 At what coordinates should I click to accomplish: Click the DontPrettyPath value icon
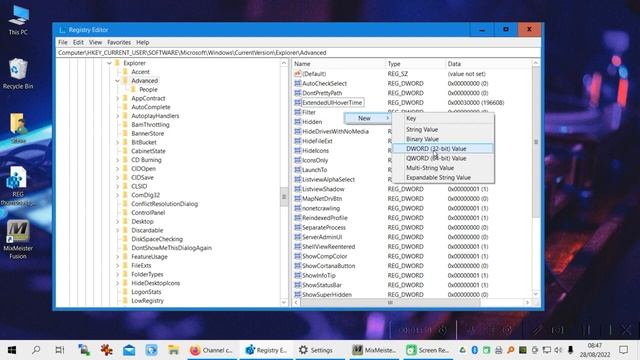pyautogui.click(x=298, y=93)
